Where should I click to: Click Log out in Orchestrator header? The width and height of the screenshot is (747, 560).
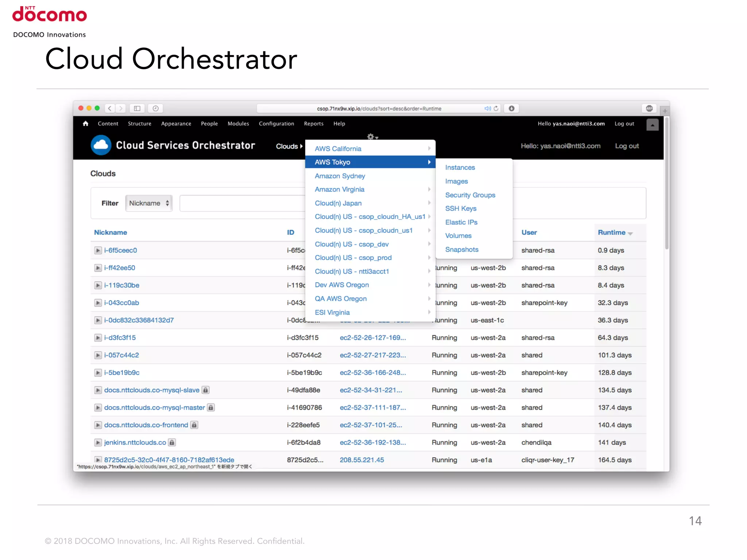[x=627, y=146]
